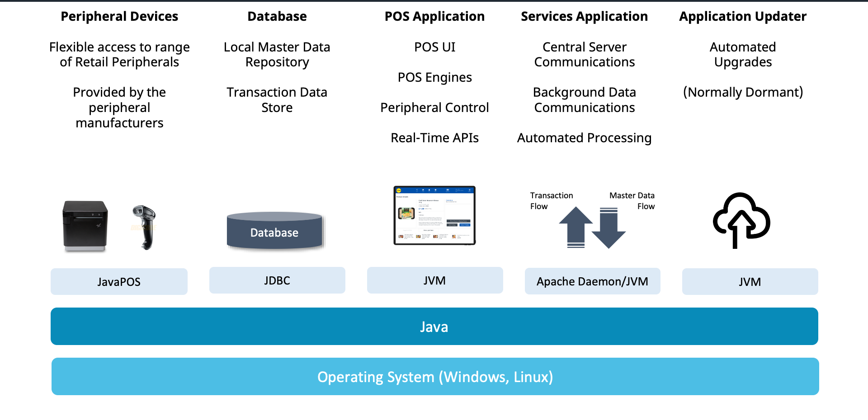
Task: Click the Operating System (Windows, Linux) bar
Action: (x=434, y=377)
